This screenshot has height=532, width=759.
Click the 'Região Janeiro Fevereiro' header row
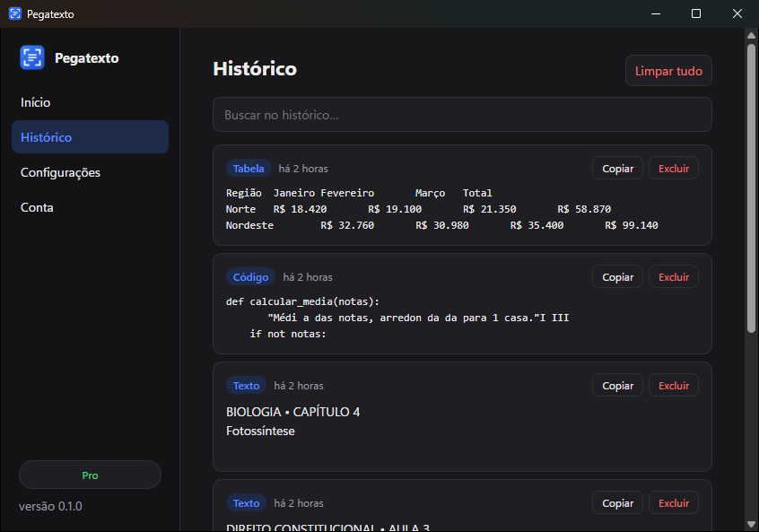(x=359, y=193)
